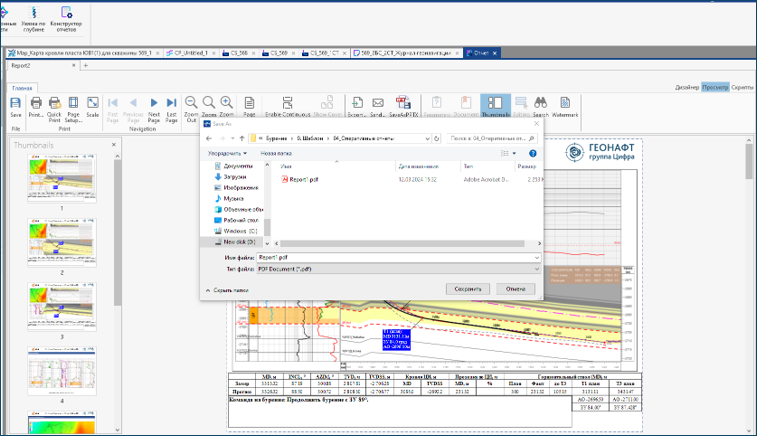Select page 4 thumbnail
The image size is (757, 436).
coord(62,371)
